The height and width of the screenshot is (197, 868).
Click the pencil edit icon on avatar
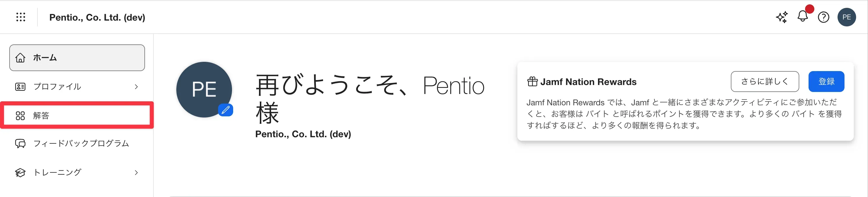[x=226, y=110]
